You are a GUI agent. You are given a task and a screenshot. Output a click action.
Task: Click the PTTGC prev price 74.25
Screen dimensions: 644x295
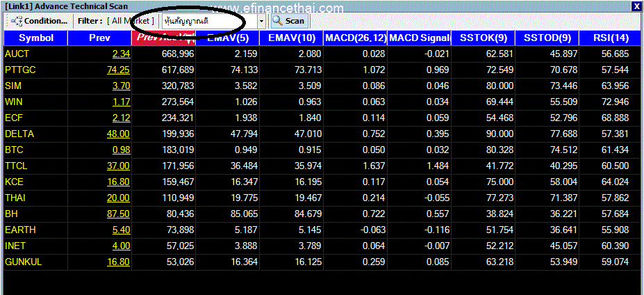[x=118, y=70]
